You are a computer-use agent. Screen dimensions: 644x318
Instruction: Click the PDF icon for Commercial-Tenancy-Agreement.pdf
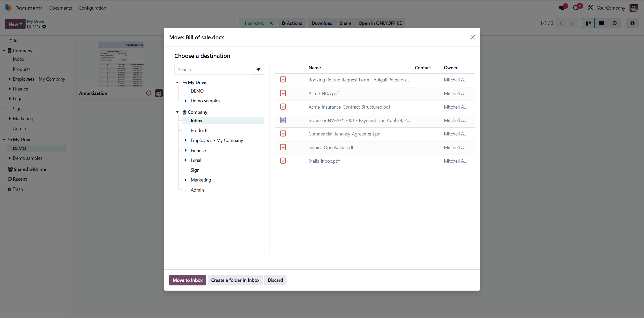coord(283,134)
